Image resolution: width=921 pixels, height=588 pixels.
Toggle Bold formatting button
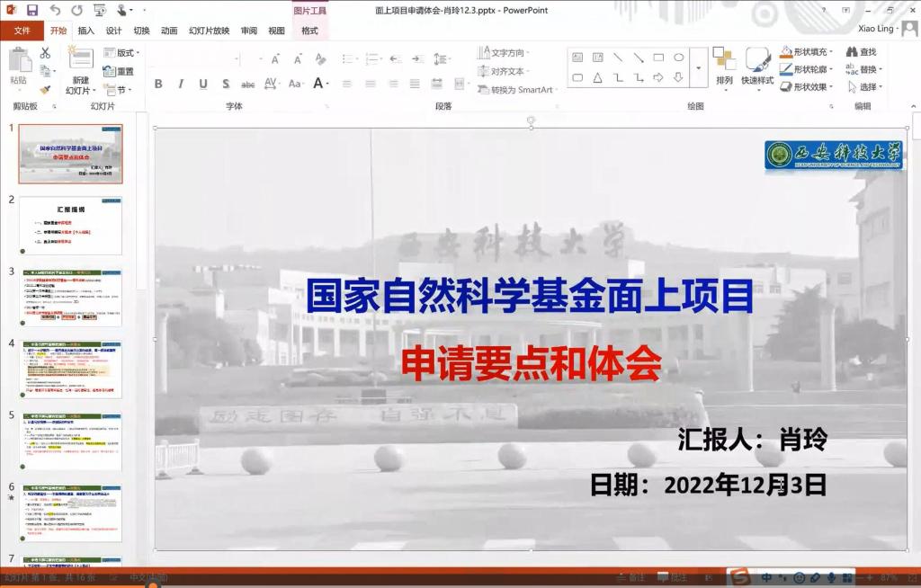pos(158,84)
